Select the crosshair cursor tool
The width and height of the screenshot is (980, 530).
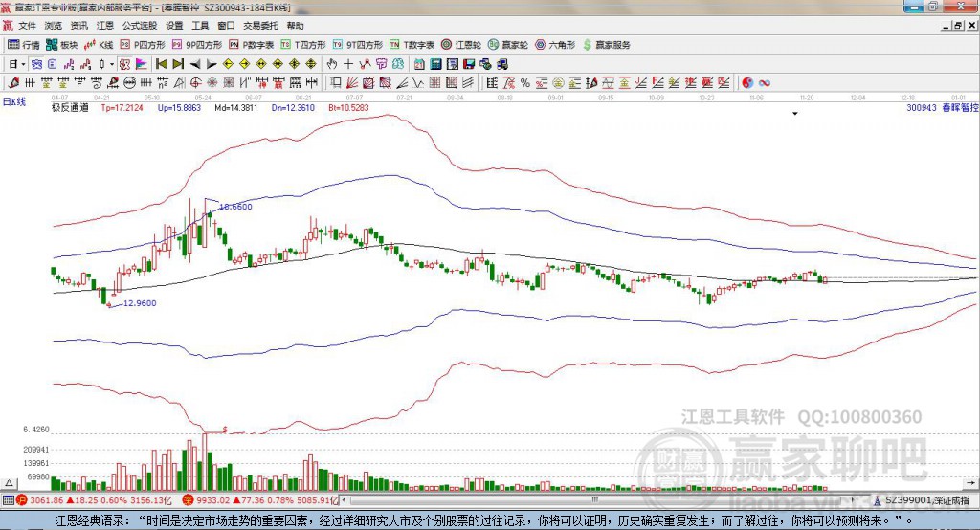pos(348,64)
